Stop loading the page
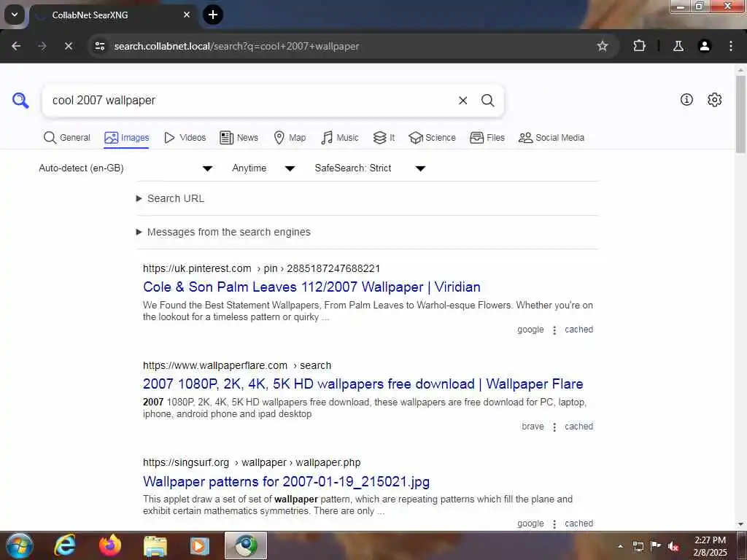This screenshot has width=747, height=560. click(x=68, y=46)
